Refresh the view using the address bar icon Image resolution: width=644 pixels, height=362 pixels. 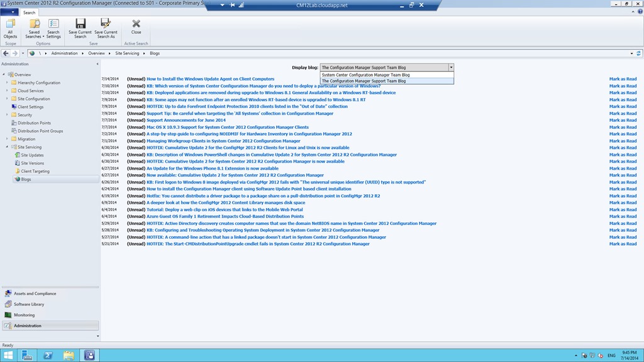point(639,53)
